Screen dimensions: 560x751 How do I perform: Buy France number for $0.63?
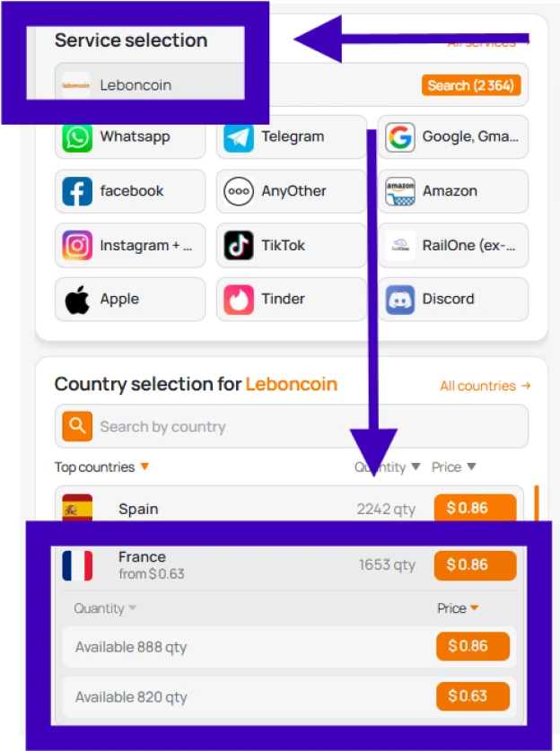473,696
